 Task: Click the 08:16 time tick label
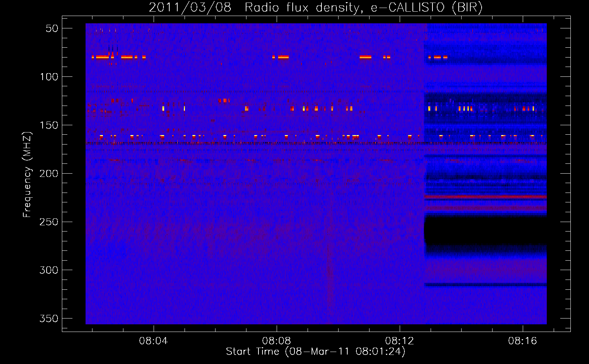pyautogui.click(x=522, y=341)
